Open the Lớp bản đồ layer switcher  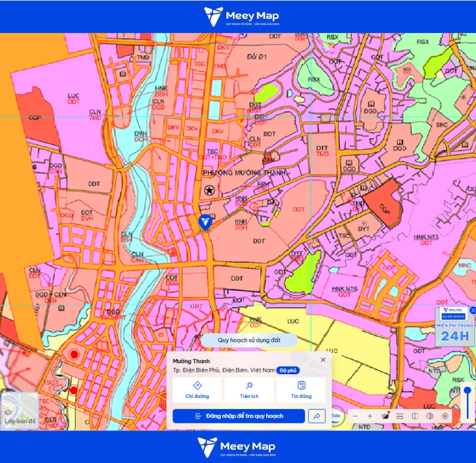click(20, 410)
